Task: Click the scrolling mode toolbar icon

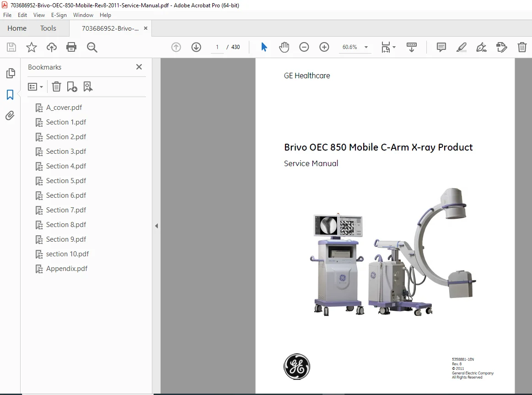Action: click(411, 47)
